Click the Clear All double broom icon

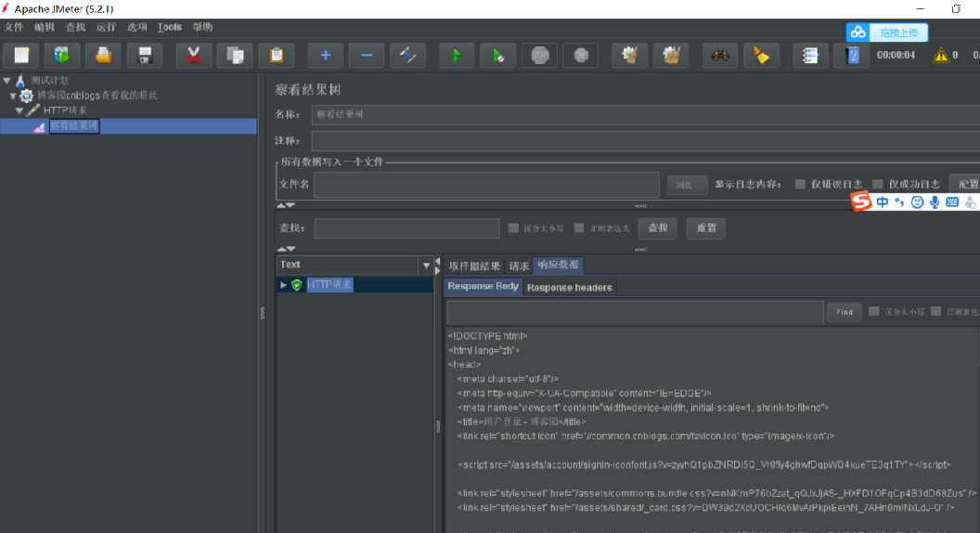click(671, 55)
